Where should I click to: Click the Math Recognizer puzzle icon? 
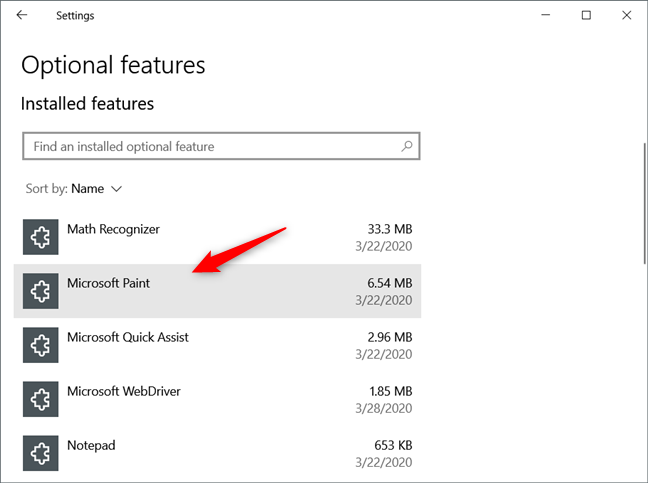(x=40, y=237)
